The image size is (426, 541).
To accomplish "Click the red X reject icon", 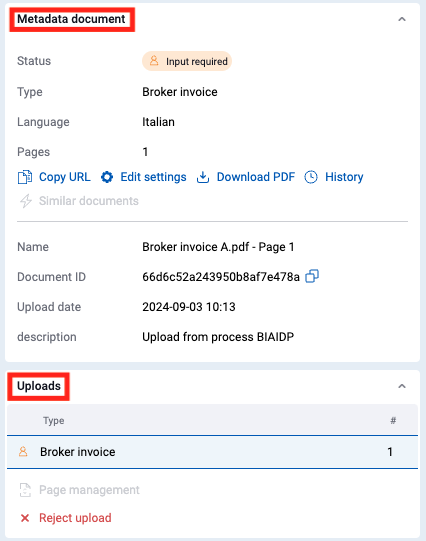I will point(25,518).
